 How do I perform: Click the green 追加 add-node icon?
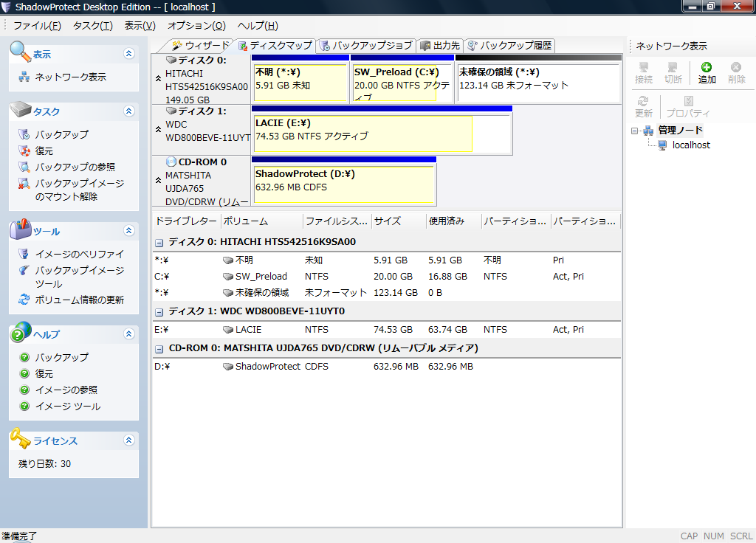(707, 68)
